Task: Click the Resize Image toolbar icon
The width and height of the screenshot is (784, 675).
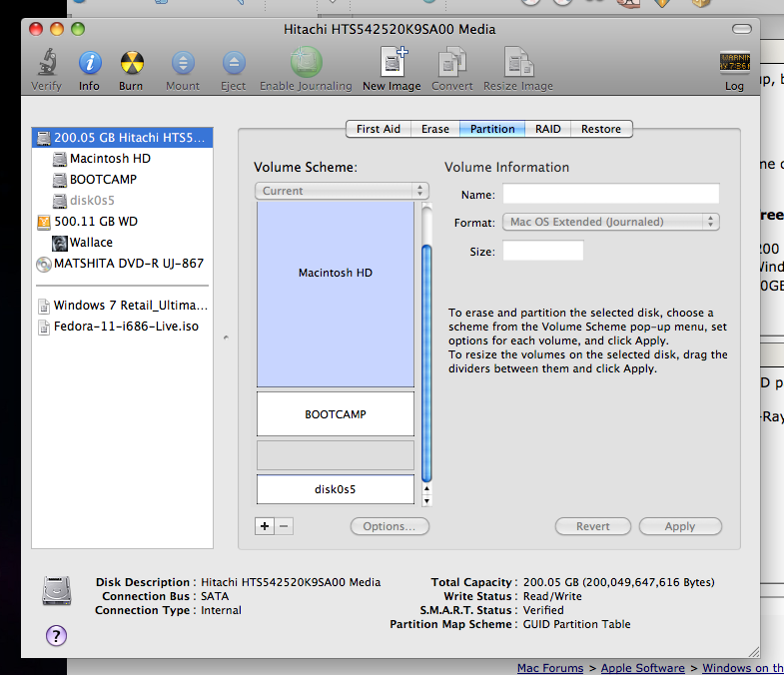Action: point(518,62)
